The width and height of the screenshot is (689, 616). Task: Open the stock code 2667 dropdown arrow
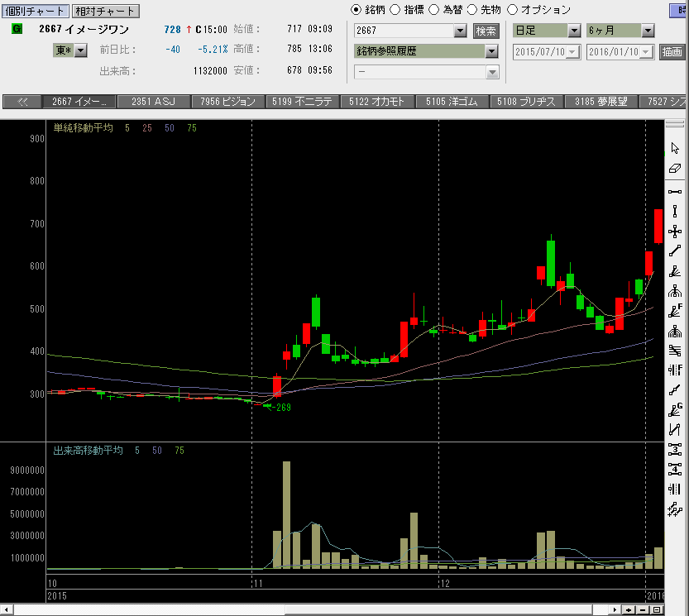coord(460,31)
